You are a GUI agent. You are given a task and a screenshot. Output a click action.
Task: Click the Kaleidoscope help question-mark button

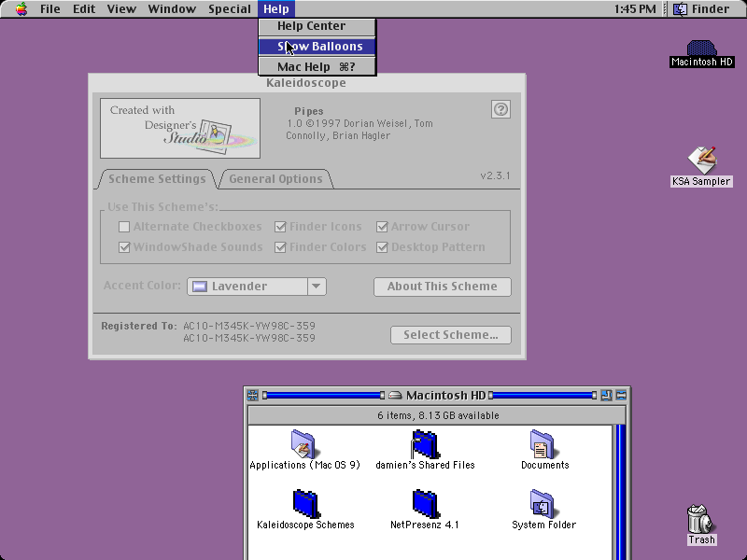500,109
